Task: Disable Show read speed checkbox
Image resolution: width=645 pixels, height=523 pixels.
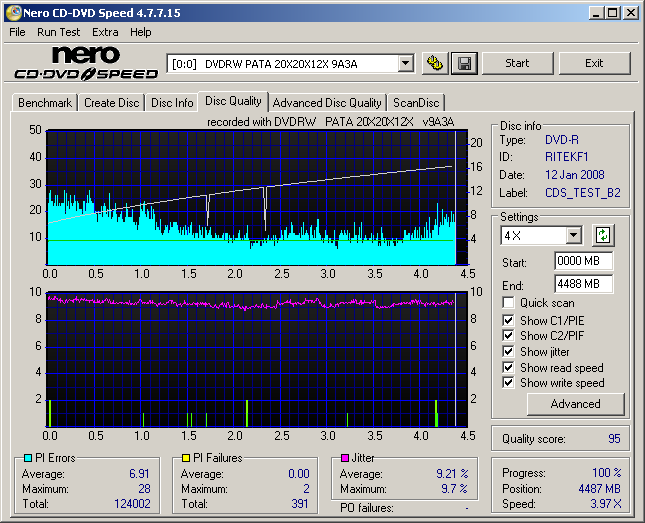Action: 508,367
